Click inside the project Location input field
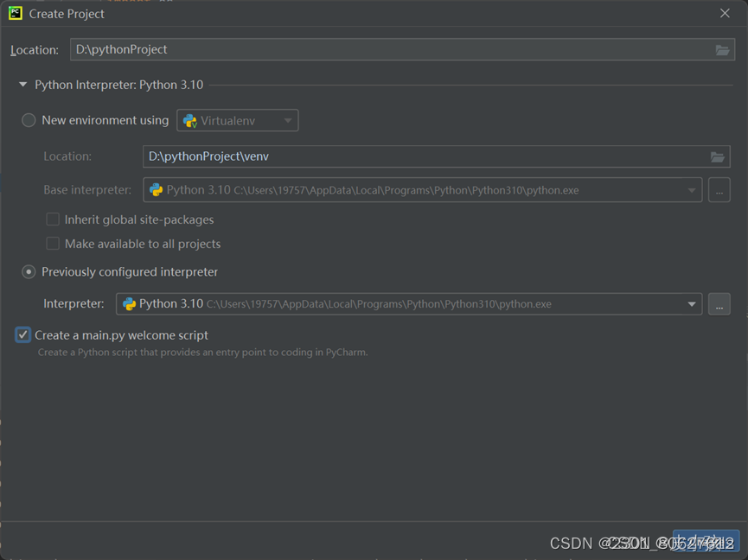The height and width of the screenshot is (560, 748). (346, 49)
